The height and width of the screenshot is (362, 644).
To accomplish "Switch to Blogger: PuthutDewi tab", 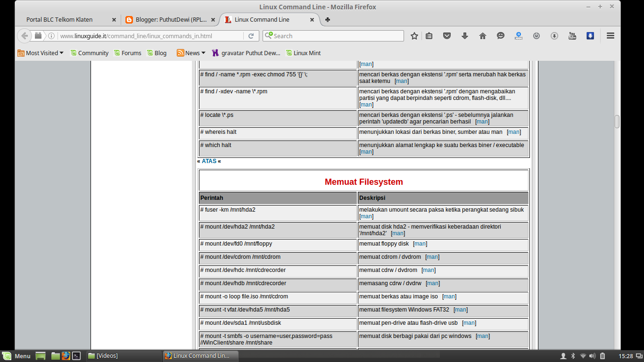I will coord(171,20).
